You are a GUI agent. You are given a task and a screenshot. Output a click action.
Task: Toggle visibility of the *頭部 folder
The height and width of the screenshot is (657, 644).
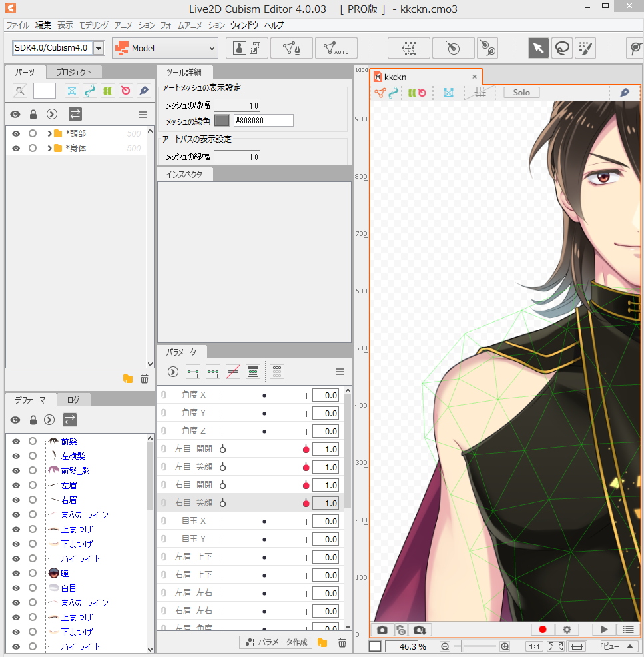tap(16, 134)
